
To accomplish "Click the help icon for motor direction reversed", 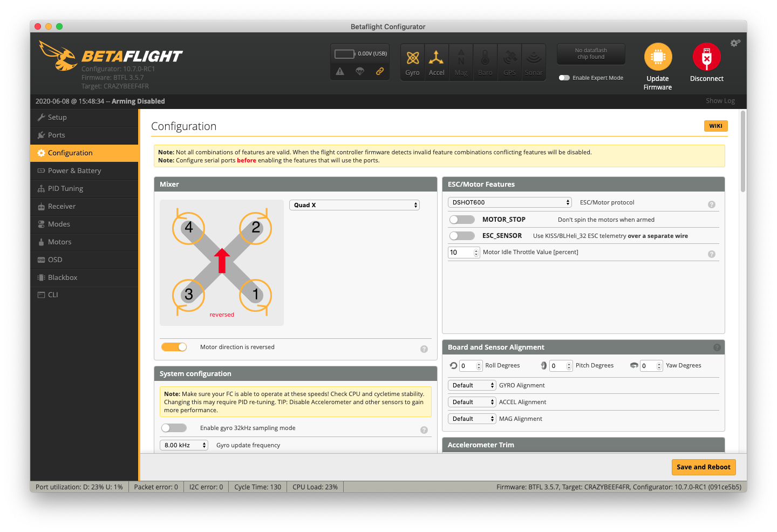I will click(x=424, y=349).
